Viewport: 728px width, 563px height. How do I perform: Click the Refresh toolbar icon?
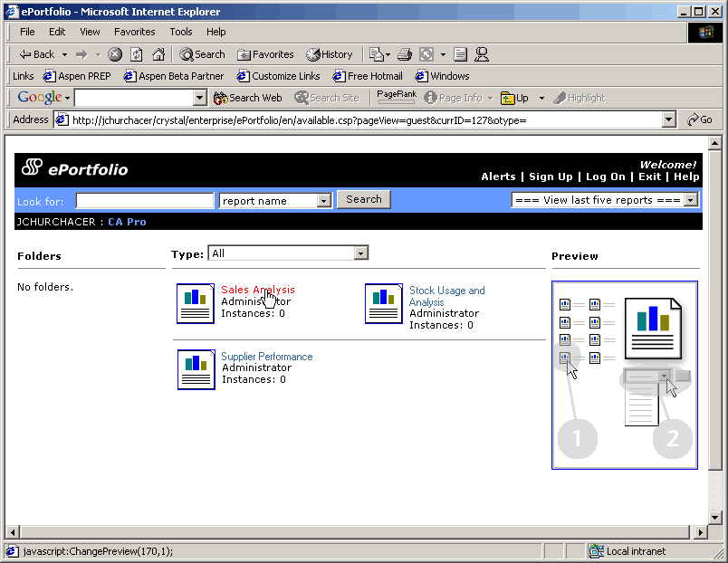pyautogui.click(x=137, y=54)
